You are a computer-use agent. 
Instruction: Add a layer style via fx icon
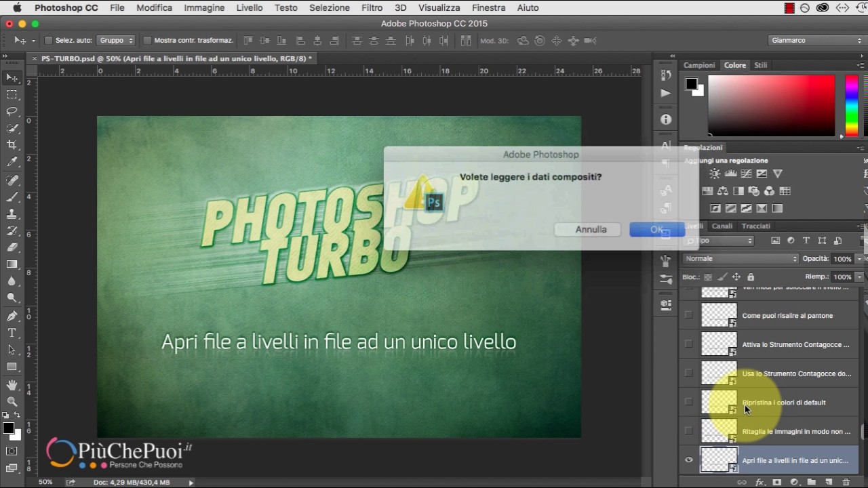(x=759, y=483)
